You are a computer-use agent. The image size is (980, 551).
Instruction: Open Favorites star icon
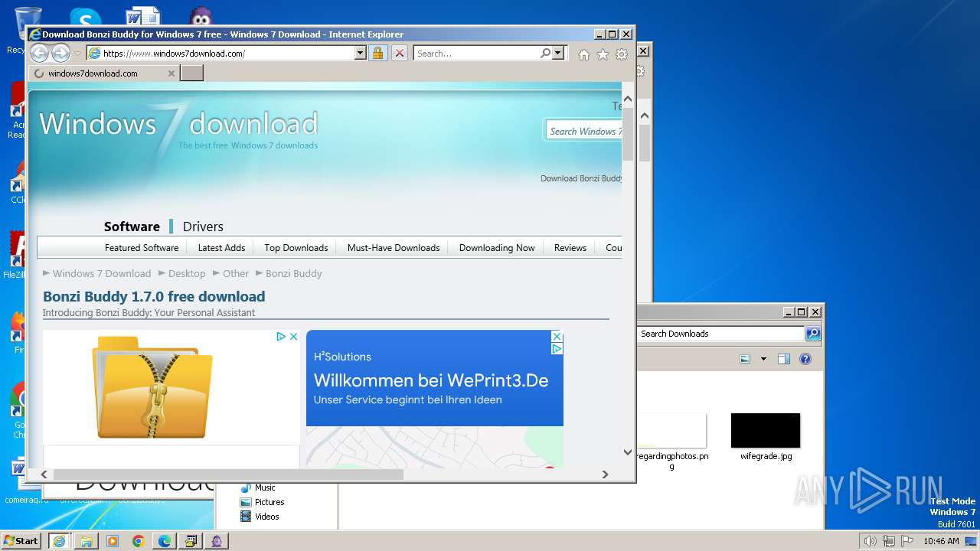[603, 54]
